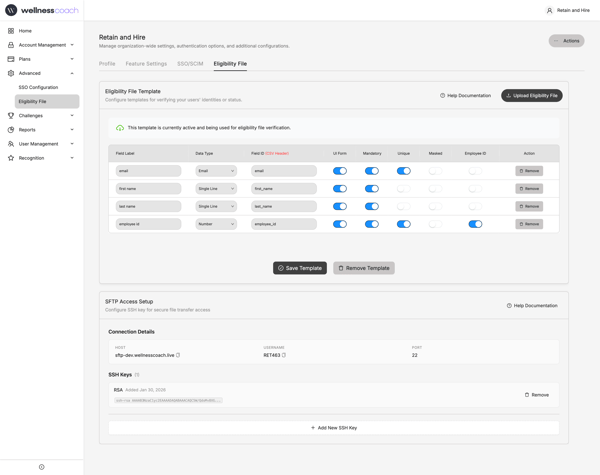This screenshot has height=475, width=600.
Task: Click the Reports pie chart icon
Action: (x=11, y=130)
